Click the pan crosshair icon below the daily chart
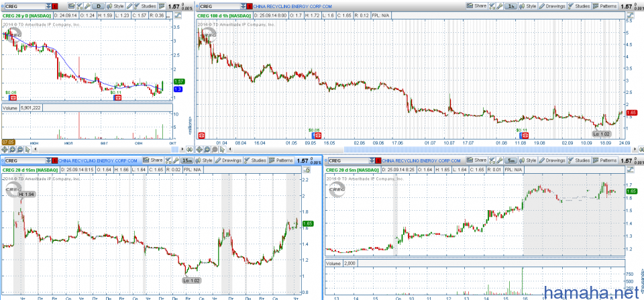The height and width of the screenshot is (300, 644). pos(5,150)
